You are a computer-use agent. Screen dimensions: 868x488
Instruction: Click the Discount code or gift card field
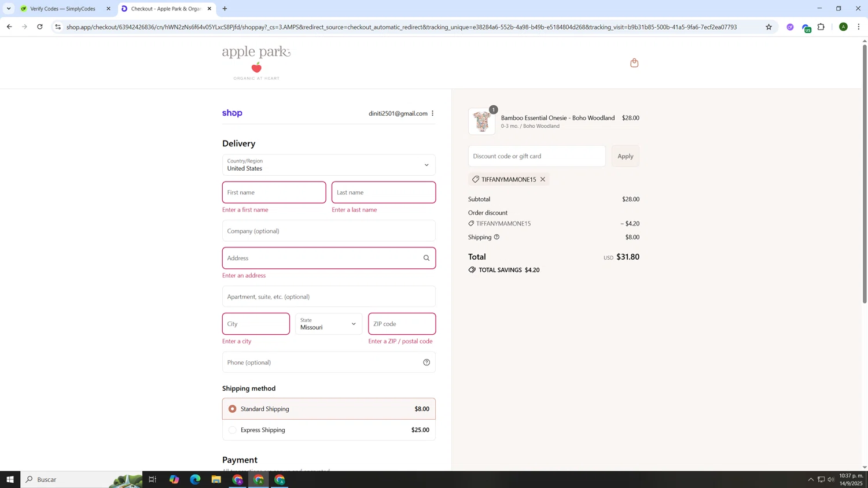[x=537, y=156]
